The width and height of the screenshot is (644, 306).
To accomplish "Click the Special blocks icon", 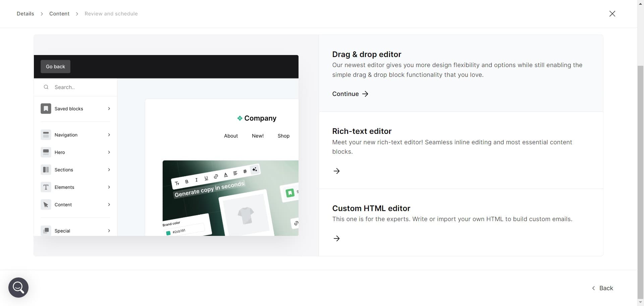I will click(x=46, y=231).
